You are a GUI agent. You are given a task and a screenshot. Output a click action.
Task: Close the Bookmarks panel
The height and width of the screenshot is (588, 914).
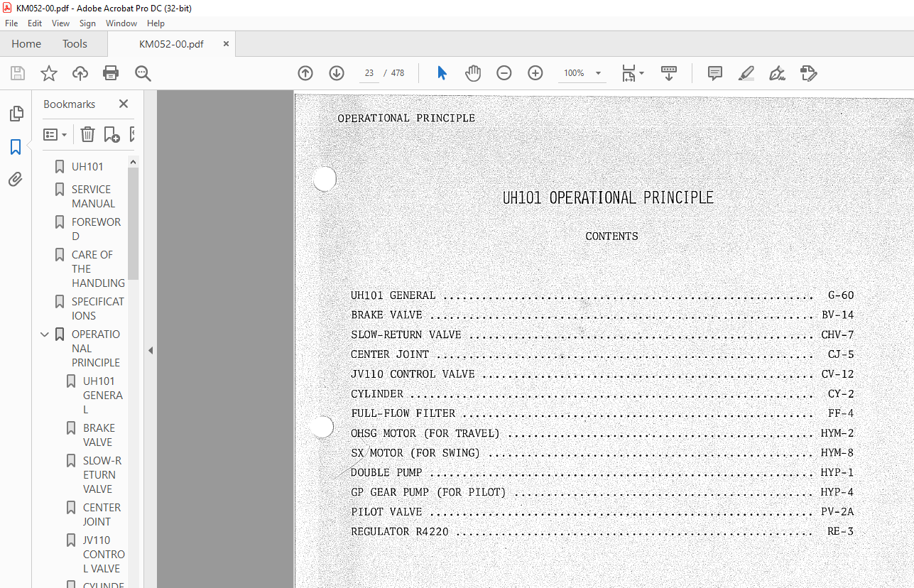(x=124, y=104)
